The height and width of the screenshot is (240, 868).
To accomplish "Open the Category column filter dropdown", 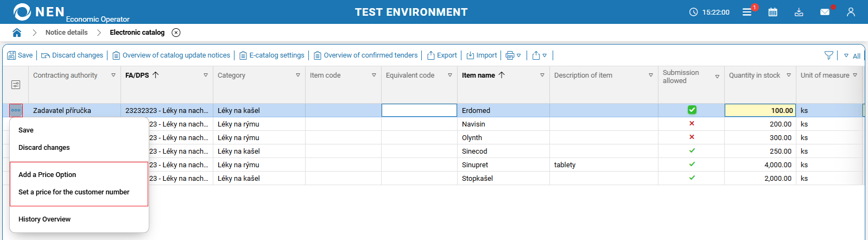I will click(x=298, y=75).
